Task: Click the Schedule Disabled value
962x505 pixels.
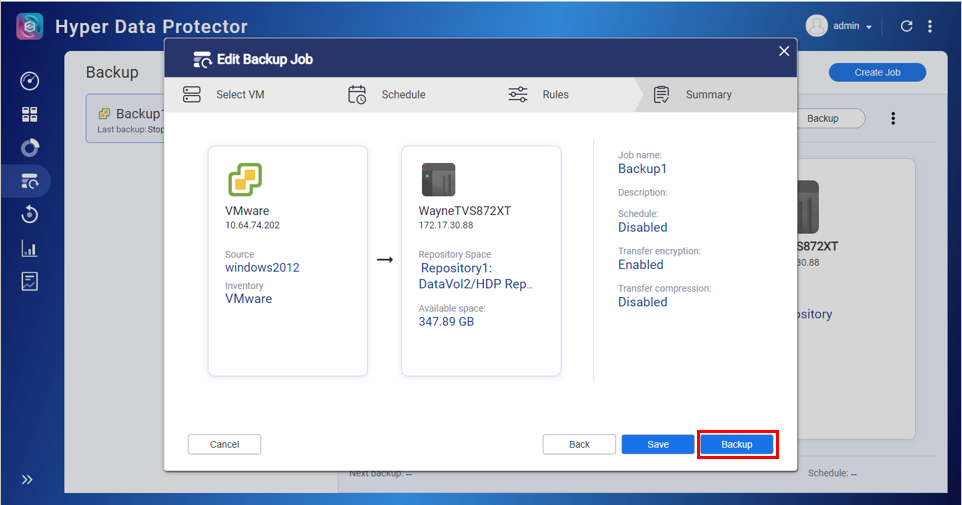Action: (642, 228)
